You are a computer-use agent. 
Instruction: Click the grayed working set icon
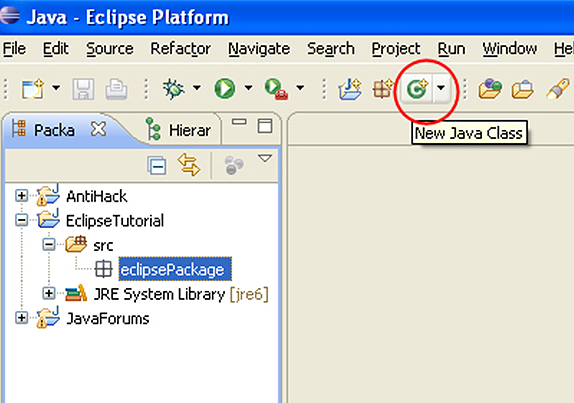point(234,165)
